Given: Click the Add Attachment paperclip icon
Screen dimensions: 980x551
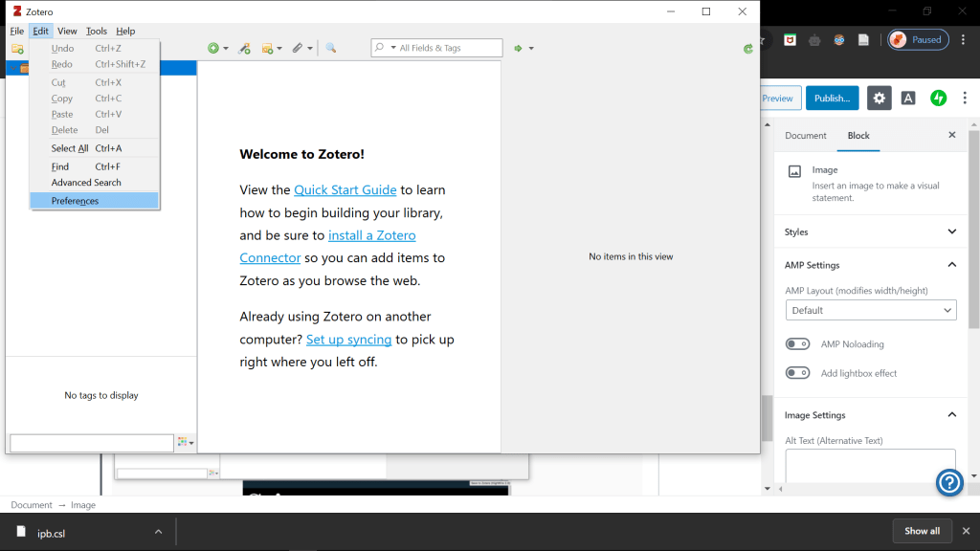Looking at the screenshot, I should click(298, 48).
